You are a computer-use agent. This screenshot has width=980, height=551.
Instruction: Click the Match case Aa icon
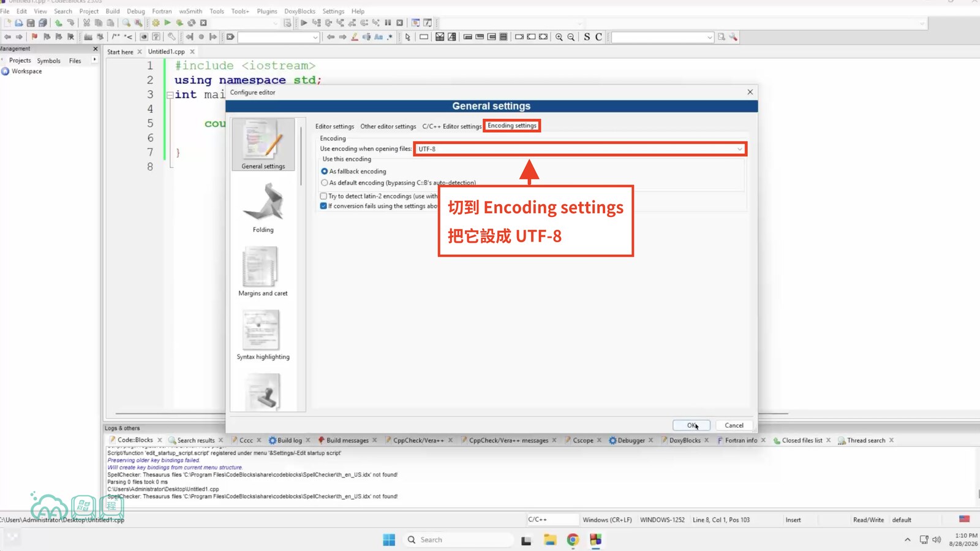[379, 37]
